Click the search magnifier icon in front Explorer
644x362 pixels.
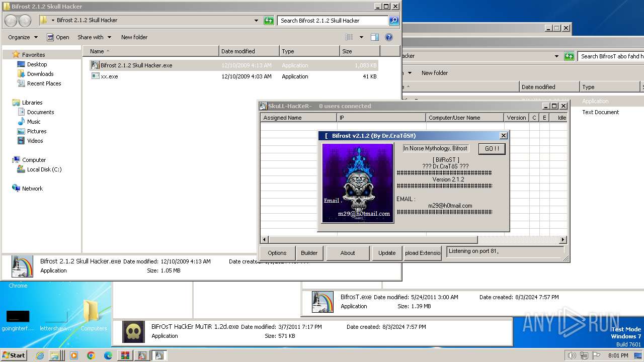(394, 21)
